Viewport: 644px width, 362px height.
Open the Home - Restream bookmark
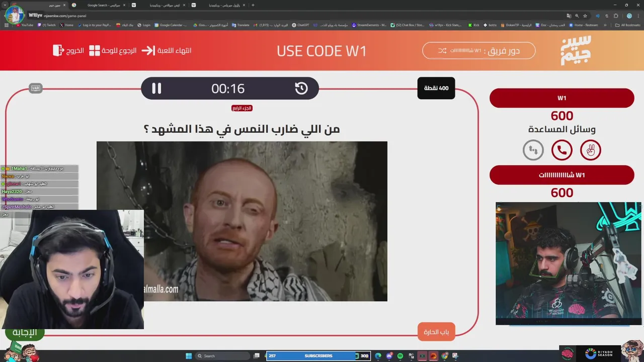(584, 25)
